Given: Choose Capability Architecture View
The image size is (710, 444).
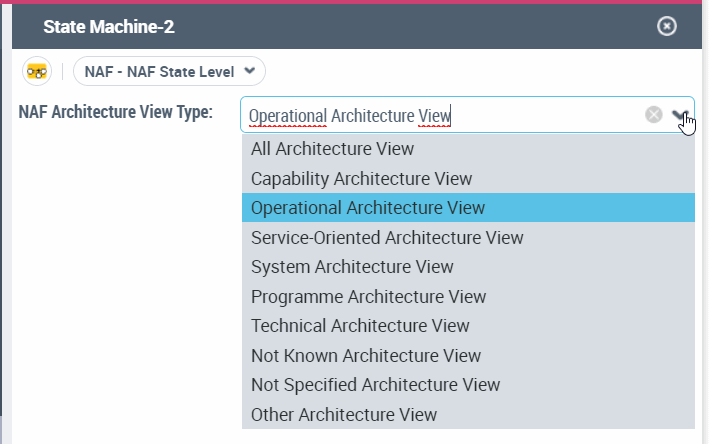Looking at the screenshot, I should (361, 179).
